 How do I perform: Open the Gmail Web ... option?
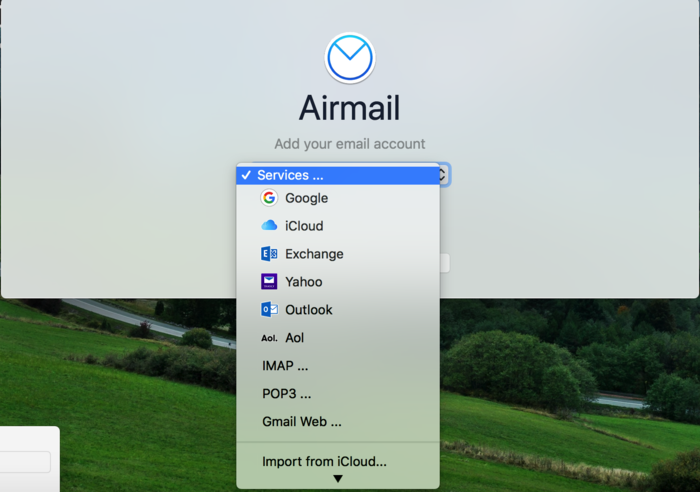click(x=338, y=421)
